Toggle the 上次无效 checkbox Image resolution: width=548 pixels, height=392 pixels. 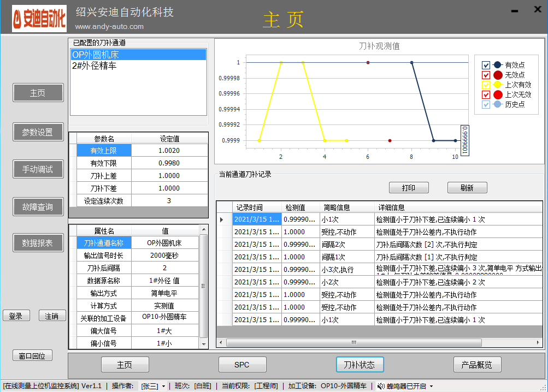[x=486, y=94]
